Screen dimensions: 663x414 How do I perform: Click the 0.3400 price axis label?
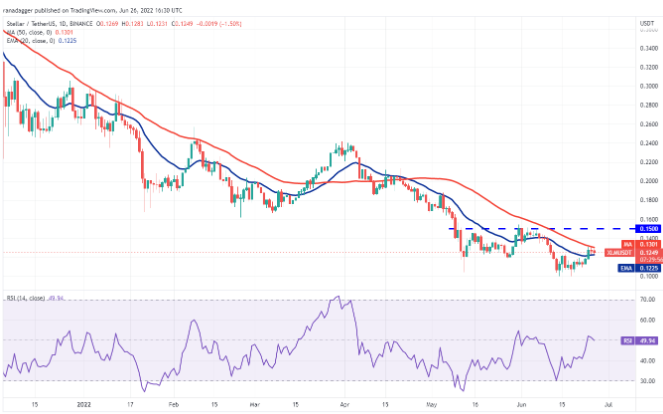pyautogui.click(x=649, y=48)
